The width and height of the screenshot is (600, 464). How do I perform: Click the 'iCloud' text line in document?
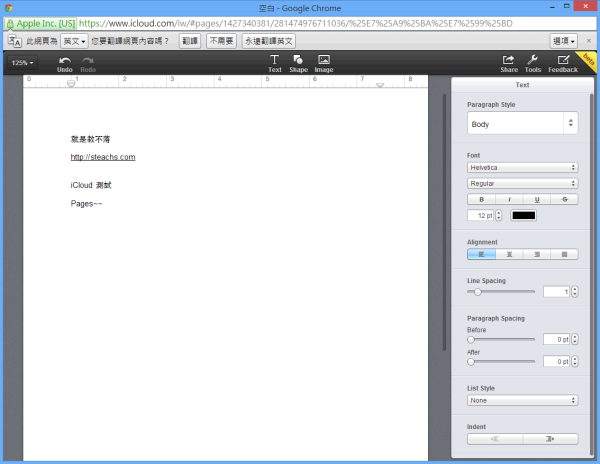91,185
